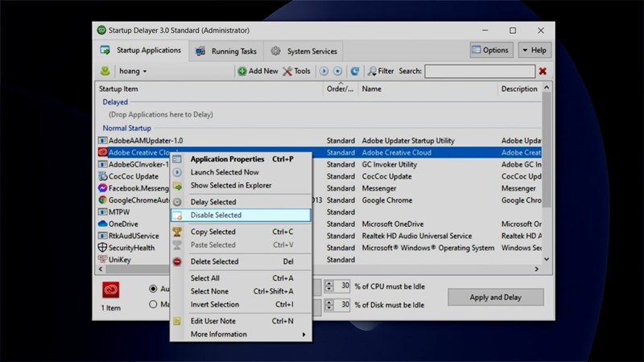Image resolution: width=644 pixels, height=362 pixels.
Task: Click the vertical scrollbar down arrow
Action: pyautogui.click(x=547, y=259)
